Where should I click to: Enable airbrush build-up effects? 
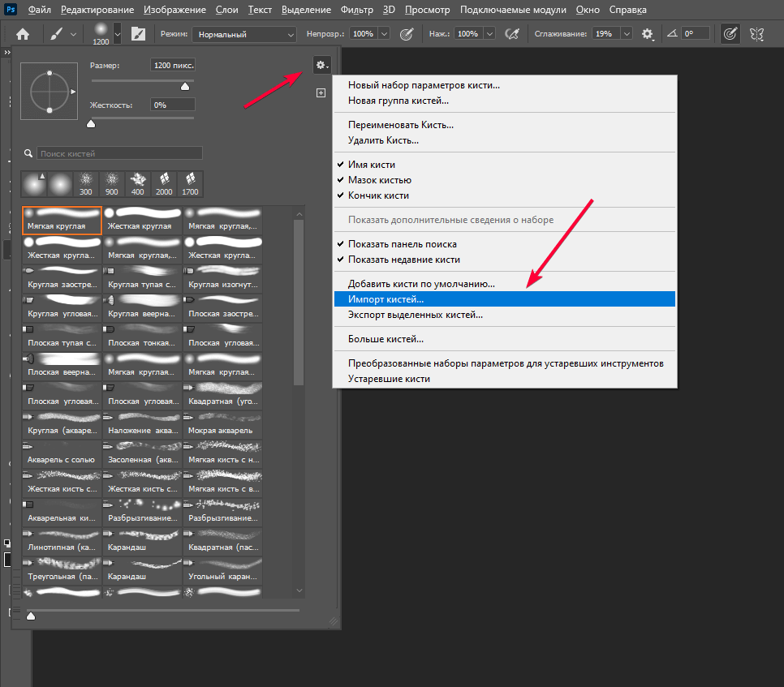tap(511, 34)
